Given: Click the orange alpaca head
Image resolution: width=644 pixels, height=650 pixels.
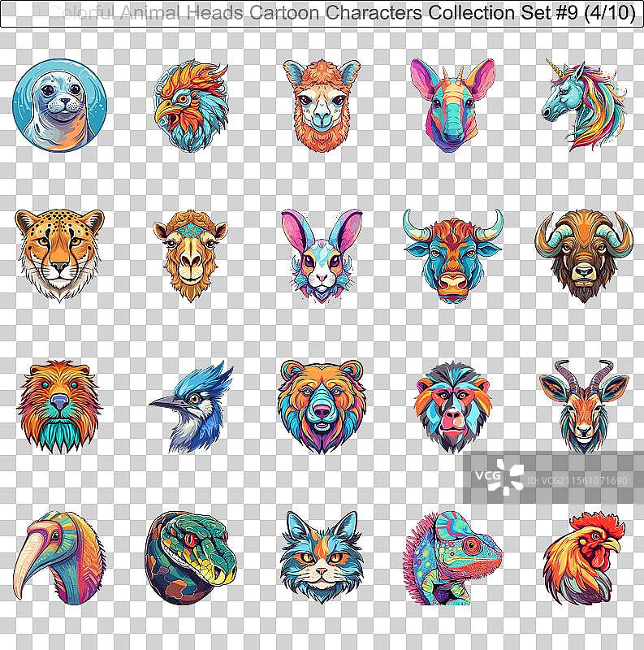Looking at the screenshot, I should click(315, 103).
